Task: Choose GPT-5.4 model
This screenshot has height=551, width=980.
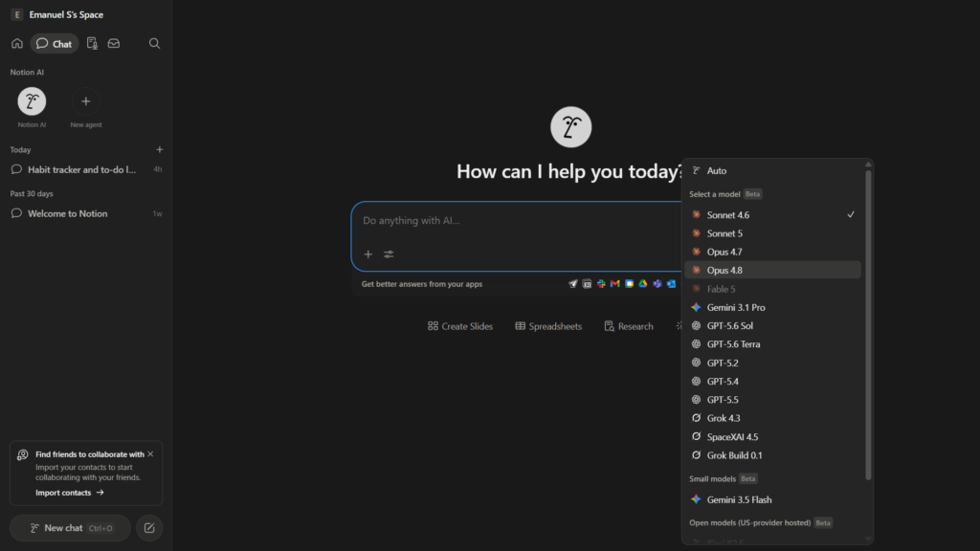Action: (772, 381)
